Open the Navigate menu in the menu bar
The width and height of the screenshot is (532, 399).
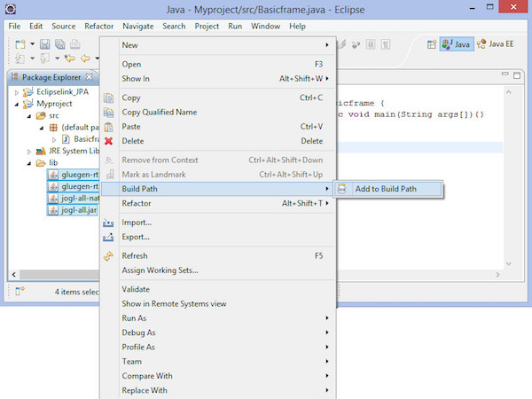point(138,27)
